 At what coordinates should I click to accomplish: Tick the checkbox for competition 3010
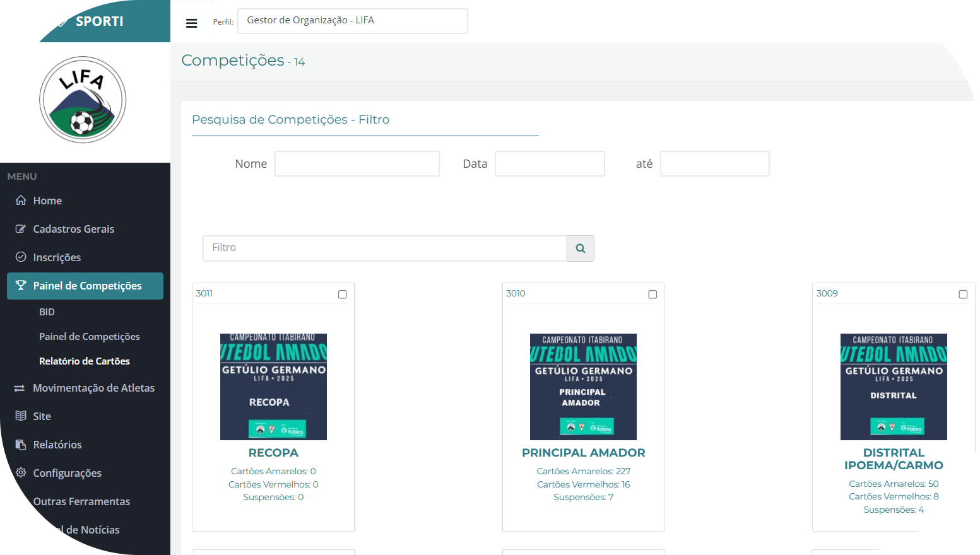tap(652, 295)
